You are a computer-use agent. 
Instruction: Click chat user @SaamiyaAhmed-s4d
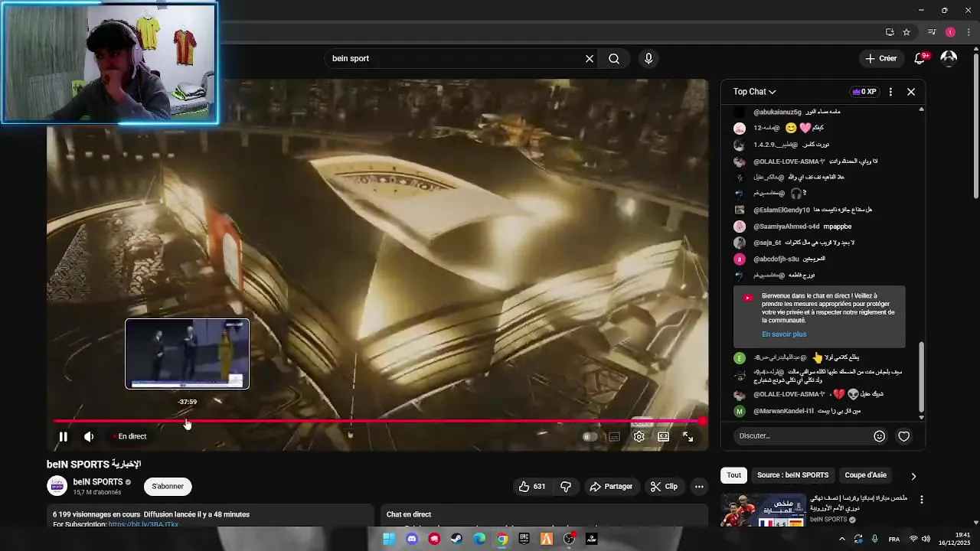click(x=786, y=227)
